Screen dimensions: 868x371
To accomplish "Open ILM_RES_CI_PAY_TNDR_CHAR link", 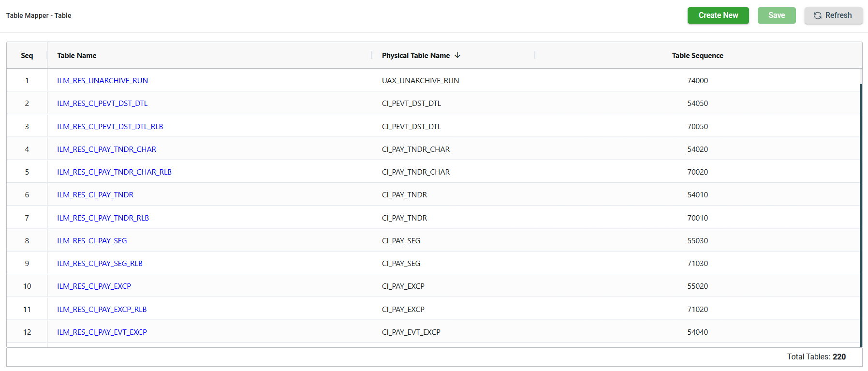I will (106, 149).
